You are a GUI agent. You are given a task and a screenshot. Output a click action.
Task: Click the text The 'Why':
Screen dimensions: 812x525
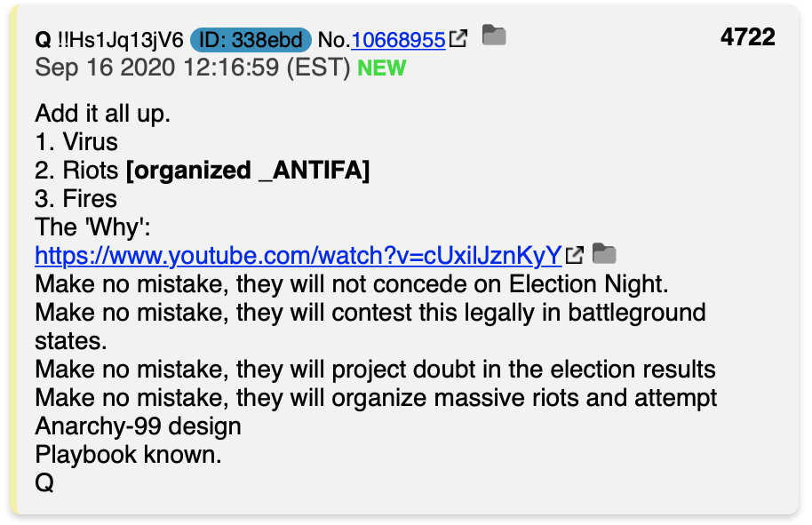coord(92,227)
